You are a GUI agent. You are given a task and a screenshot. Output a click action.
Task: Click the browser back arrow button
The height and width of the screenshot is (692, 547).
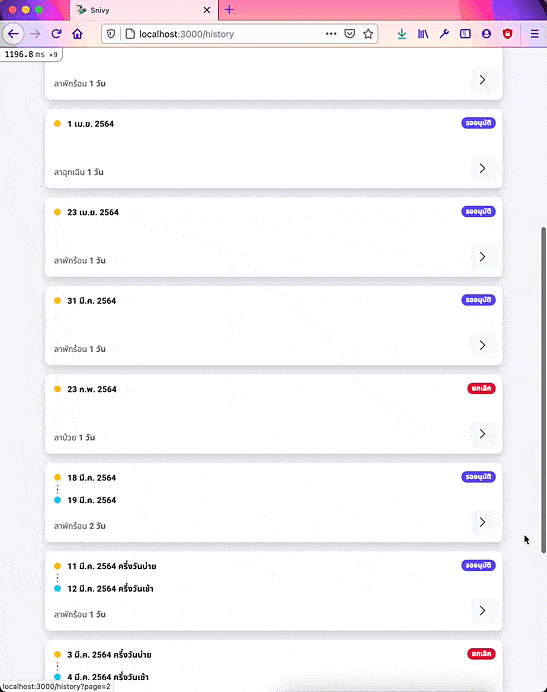pos(13,34)
